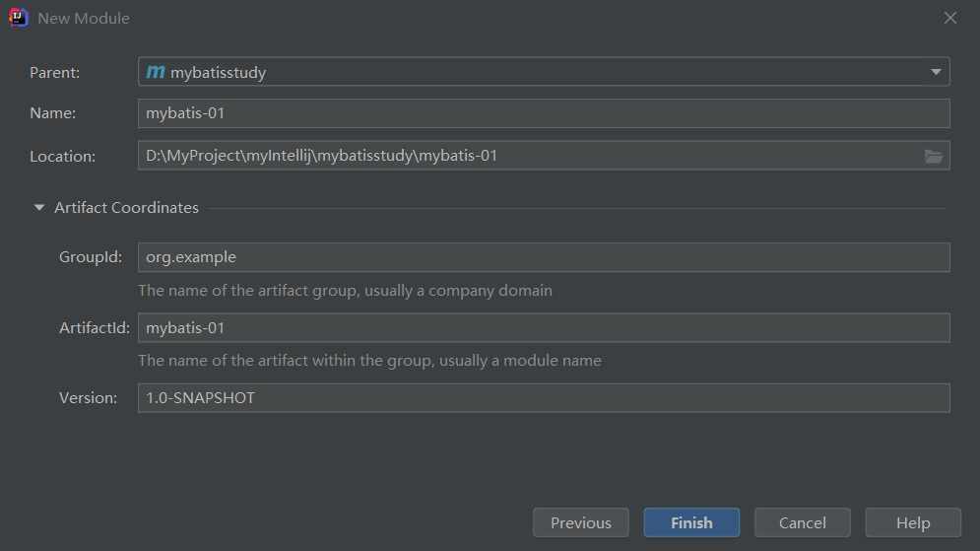Click the Version field showing 1.0-SNAPSHOT
The image size is (980, 551).
[x=544, y=398]
